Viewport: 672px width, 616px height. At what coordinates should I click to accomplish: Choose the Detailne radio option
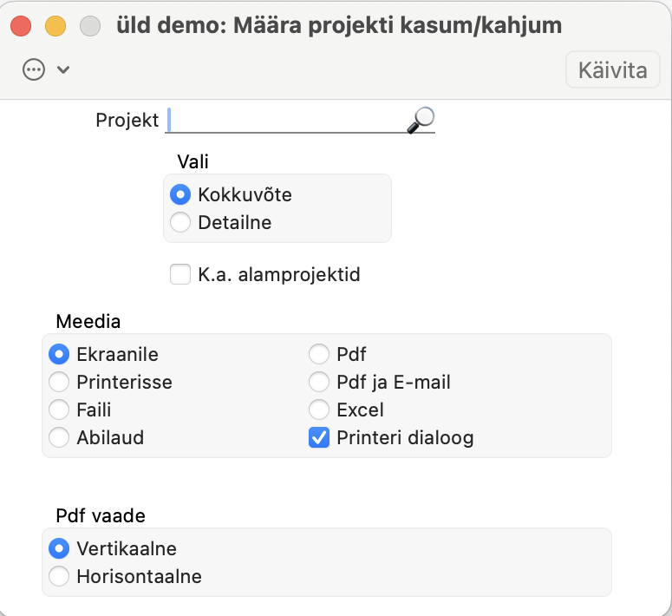pyautogui.click(x=180, y=222)
